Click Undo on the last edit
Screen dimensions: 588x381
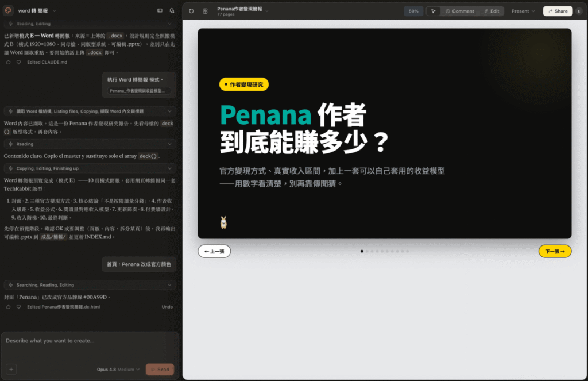pos(167,307)
